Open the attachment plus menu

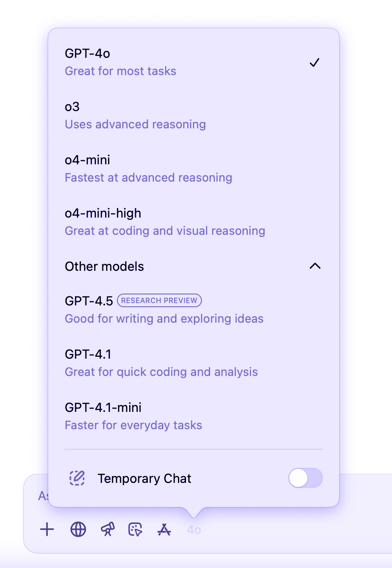(47, 529)
